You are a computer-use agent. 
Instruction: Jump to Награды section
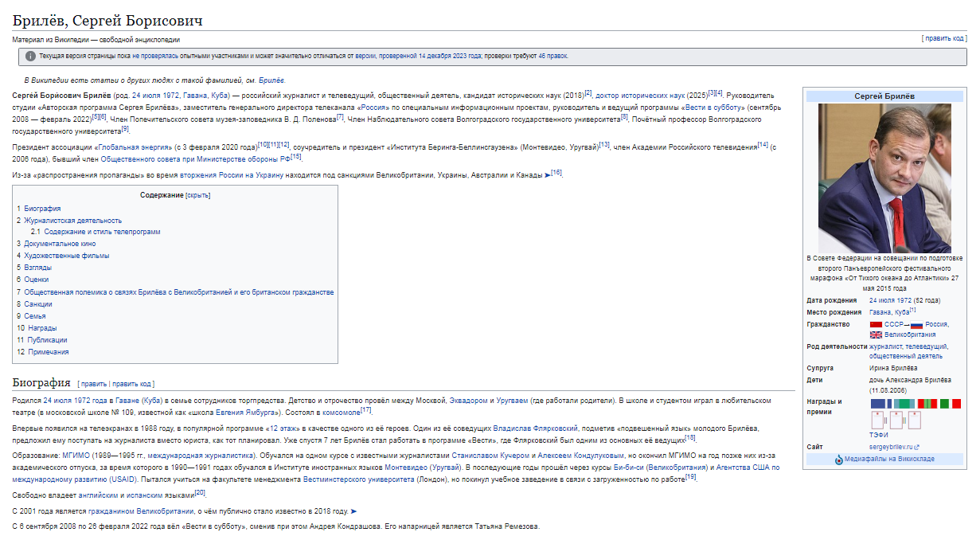36,328
